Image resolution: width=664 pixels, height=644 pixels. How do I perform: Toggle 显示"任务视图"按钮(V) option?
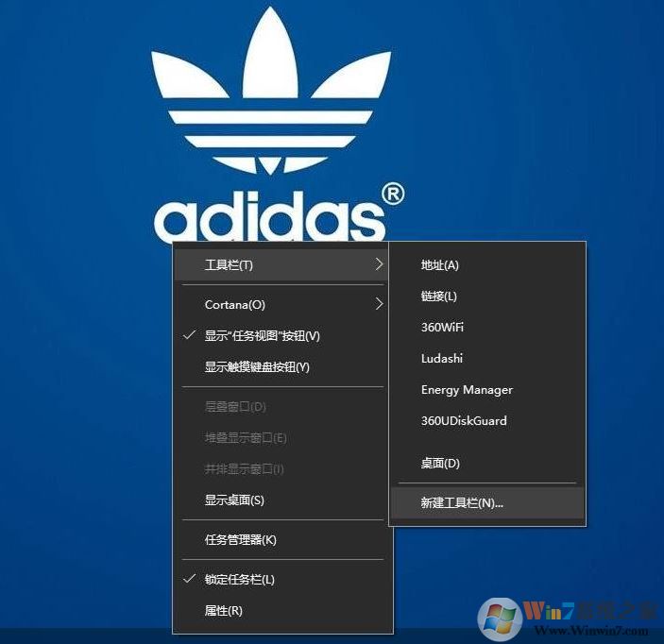coord(281,336)
